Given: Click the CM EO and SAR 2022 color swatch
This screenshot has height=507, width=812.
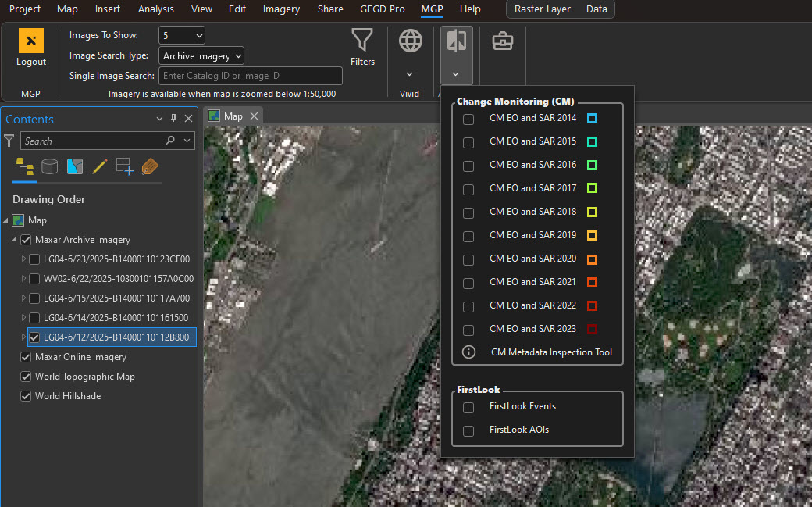Looking at the screenshot, I should 592,306.
